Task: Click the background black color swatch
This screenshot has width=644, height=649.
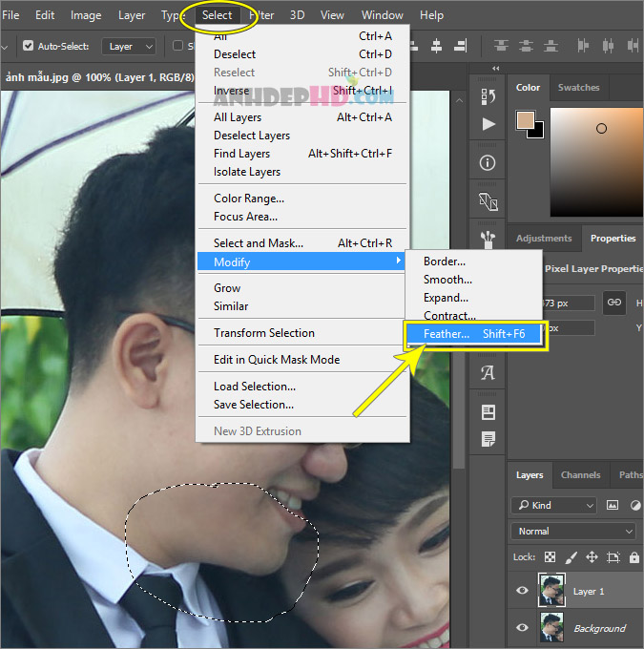Action: click(x=536, y=131)
